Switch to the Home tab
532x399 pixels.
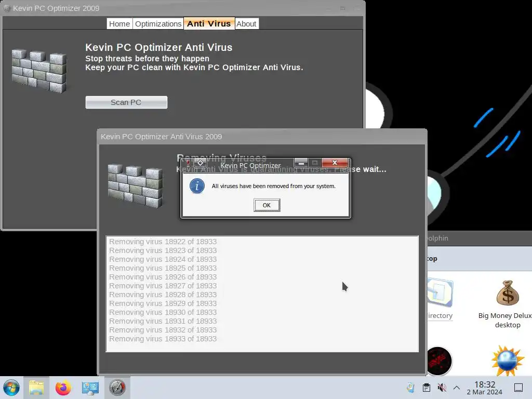(x=119, y=24)
